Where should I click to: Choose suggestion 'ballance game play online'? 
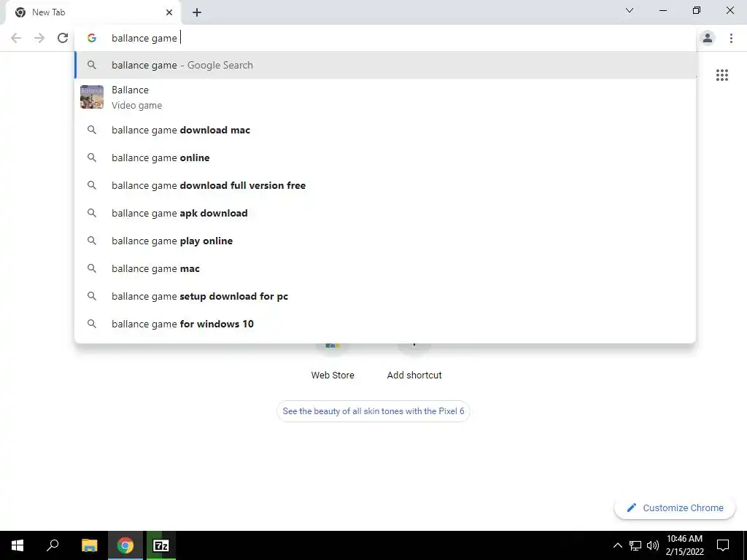(x=385, y=241)
